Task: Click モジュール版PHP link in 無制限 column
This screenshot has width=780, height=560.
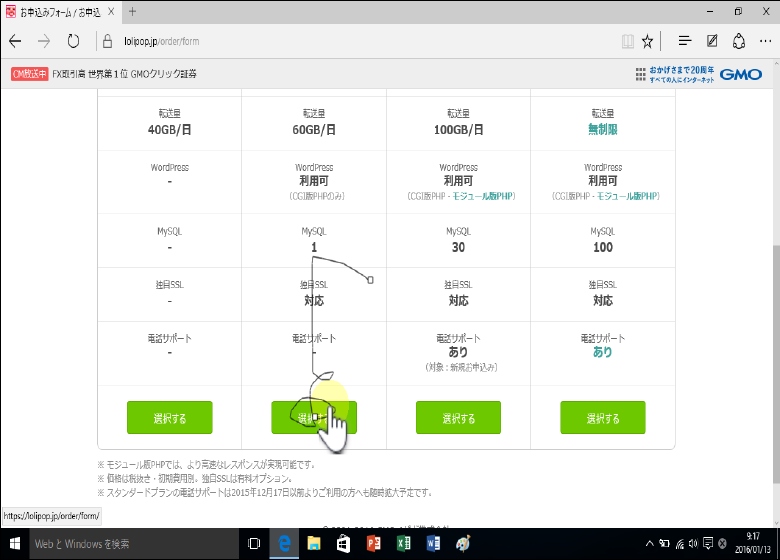Action: (627, 196)
